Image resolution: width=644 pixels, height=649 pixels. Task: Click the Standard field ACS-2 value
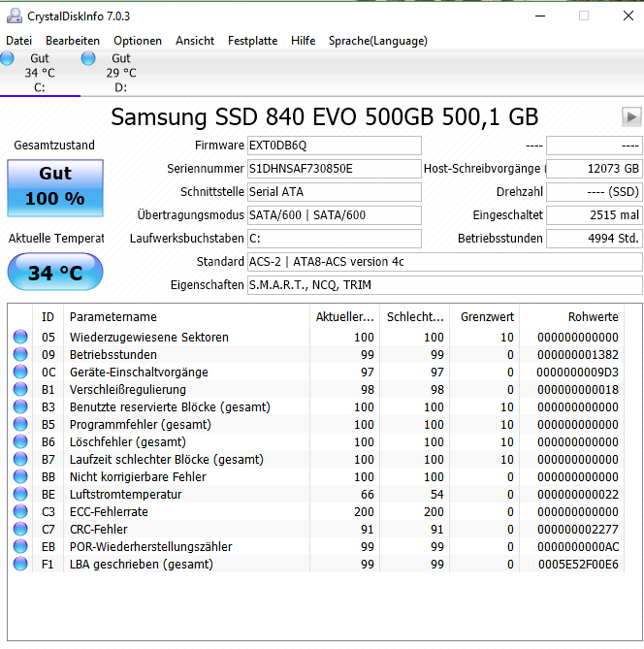coord(445,262)
